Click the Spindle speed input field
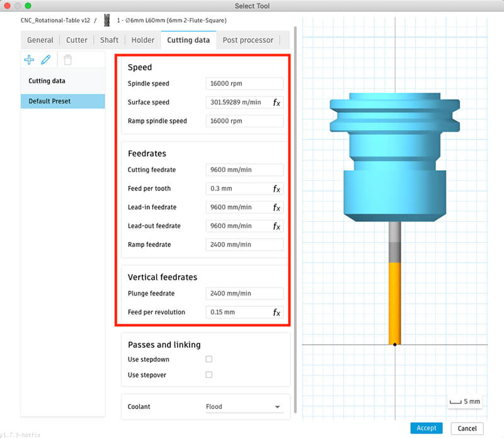The width and height of the screenshot is (504, 438). coord(244,83)
